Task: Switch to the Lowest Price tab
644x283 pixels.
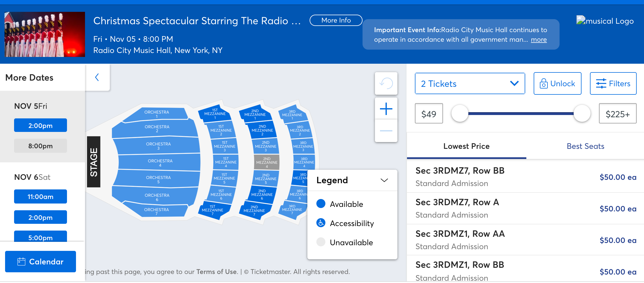Action: (x=466, y=146)
